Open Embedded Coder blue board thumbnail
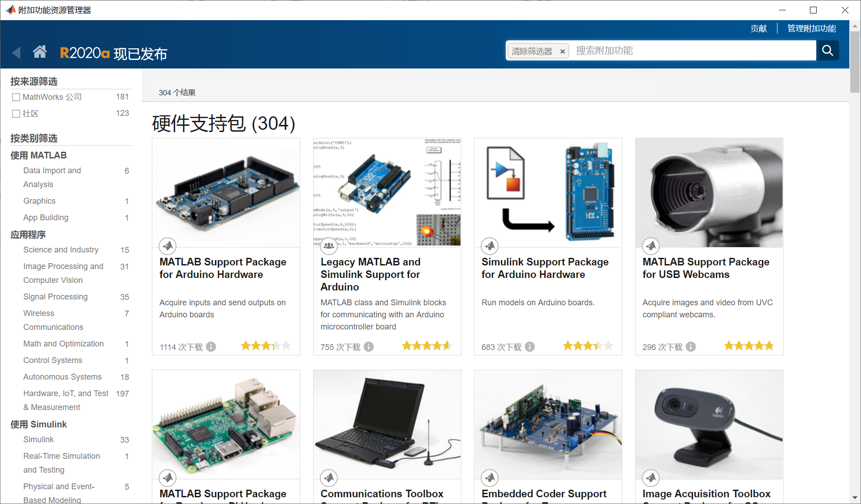The width and height of the screenshot is (861, 504). click(x=548, y=424)
